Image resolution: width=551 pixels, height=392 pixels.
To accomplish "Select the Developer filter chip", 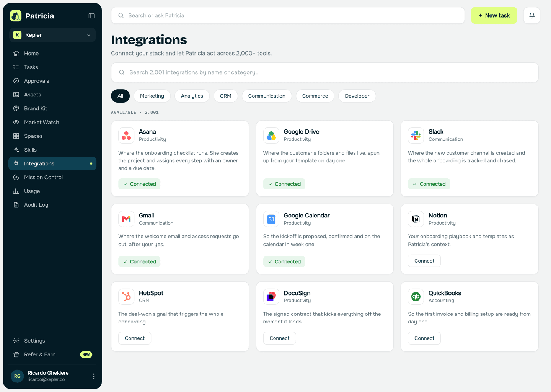I will [357, 96].
